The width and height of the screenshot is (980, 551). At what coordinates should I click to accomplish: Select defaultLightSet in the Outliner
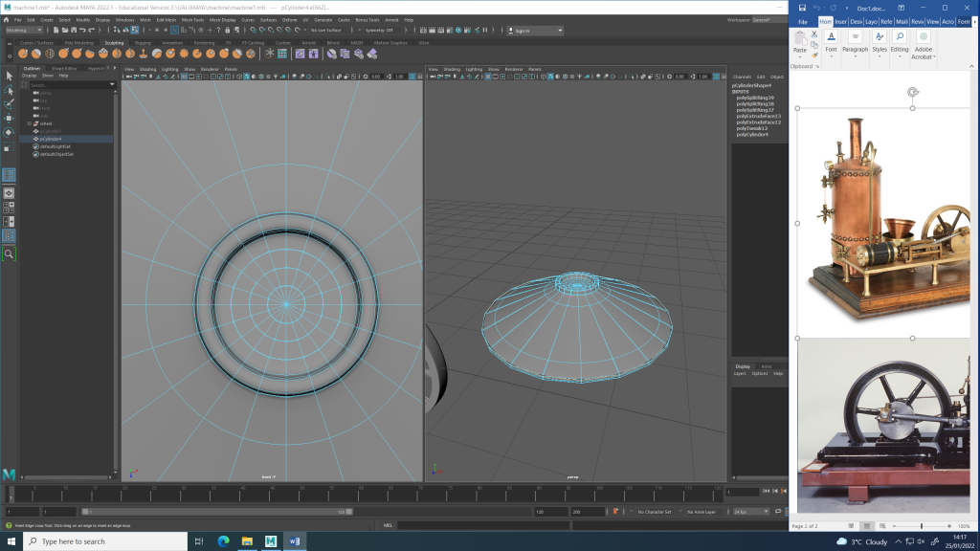56,146
